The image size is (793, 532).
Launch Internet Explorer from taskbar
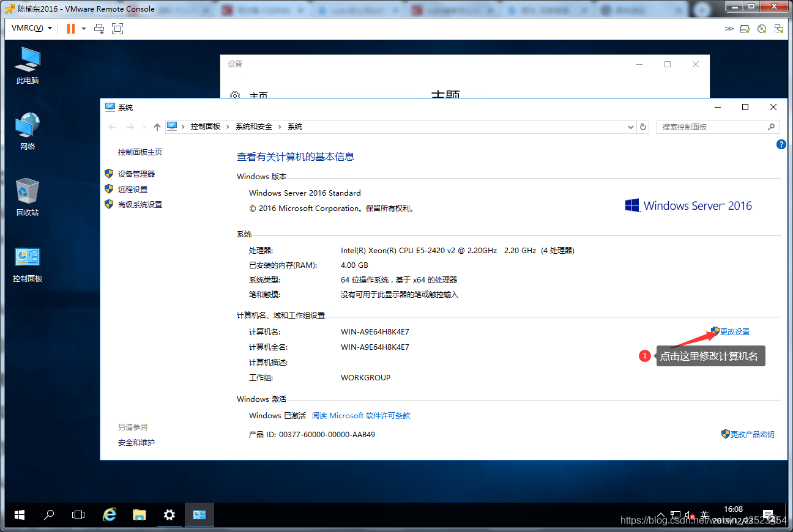(x=110, y=515)
